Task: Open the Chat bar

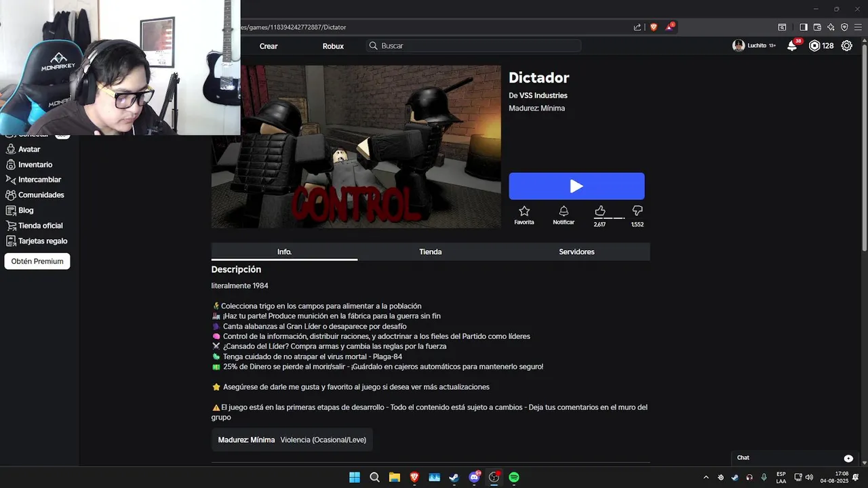Action: tap(795, 458)
